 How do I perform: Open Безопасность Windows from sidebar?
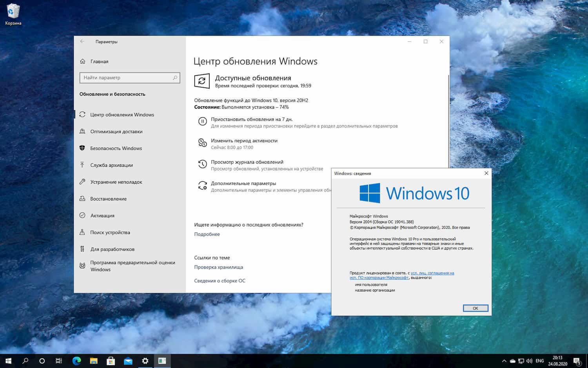(116, 148)
